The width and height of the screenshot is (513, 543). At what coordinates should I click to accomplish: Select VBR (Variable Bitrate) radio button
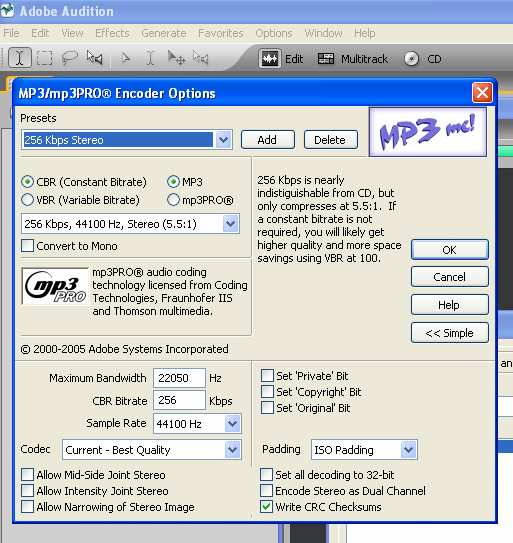[27, 200]
